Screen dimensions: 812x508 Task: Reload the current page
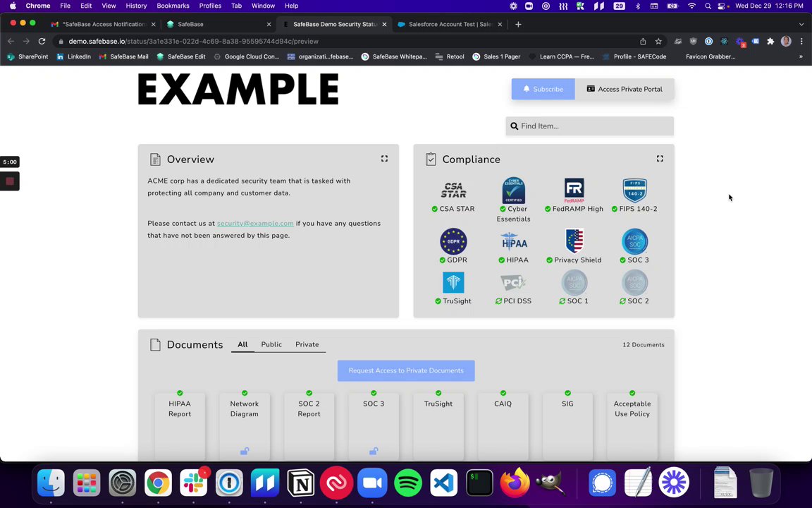pyautogui.click(x=42, y=42)
